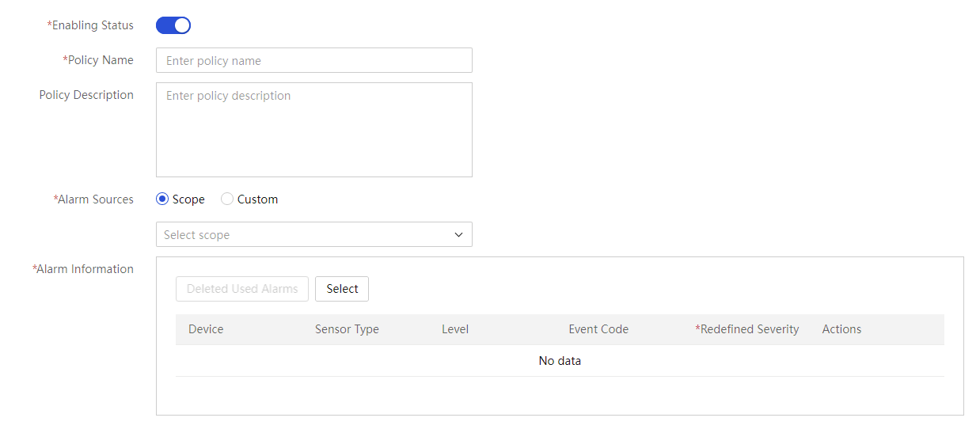Viewport: 980px width, 448px height.
Task: Select the Scope radio button
Action: 162,199
